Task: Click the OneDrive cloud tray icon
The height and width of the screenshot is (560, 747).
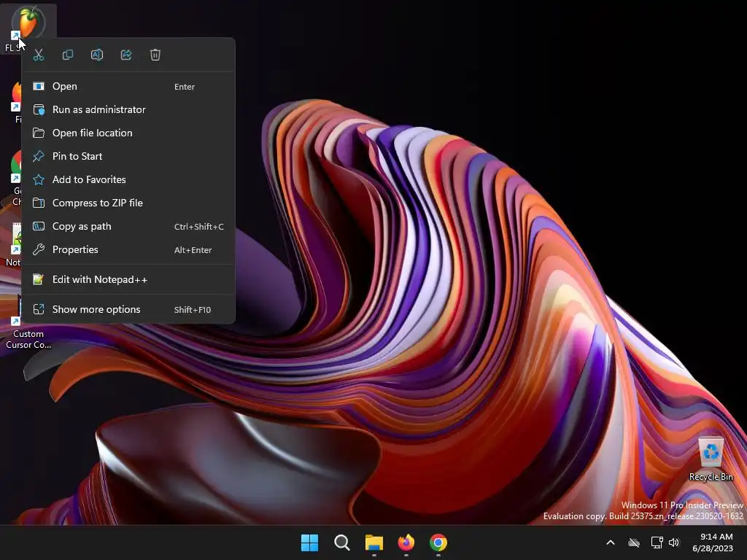Action: coord(634,542)
